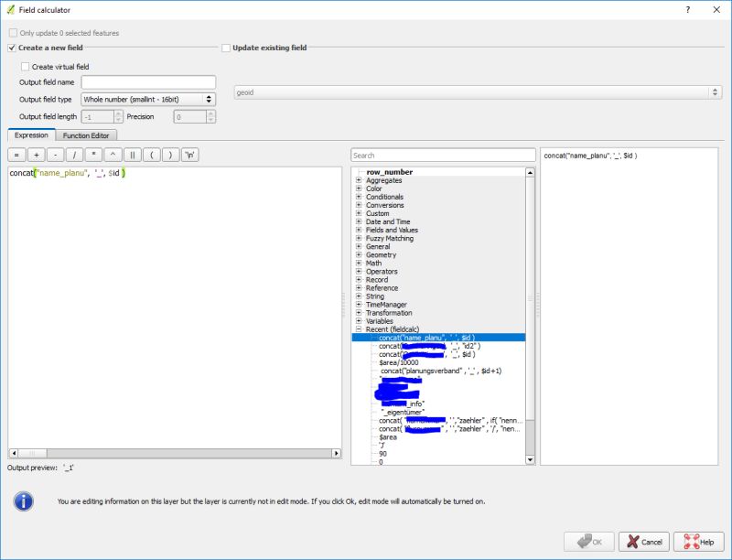
Task: Open the geoid field dropdown
Action: pyautogui.click(x=713, y=92)
